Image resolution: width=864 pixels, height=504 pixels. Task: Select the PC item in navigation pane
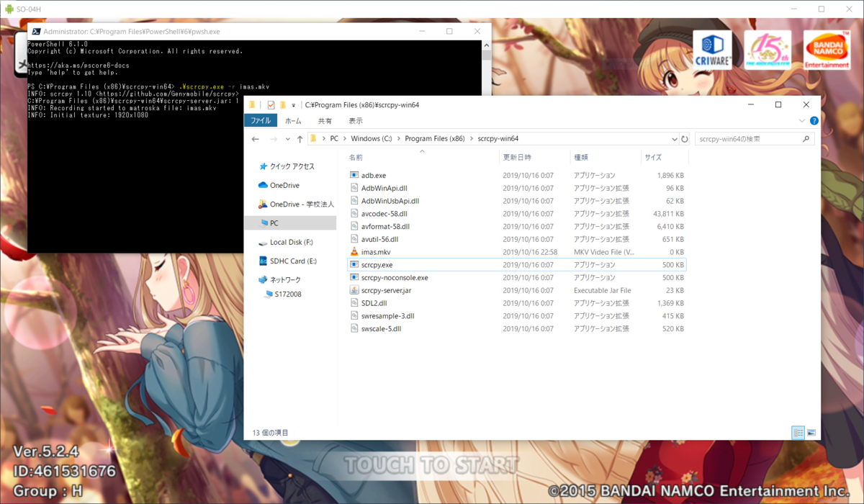[290, 223]
